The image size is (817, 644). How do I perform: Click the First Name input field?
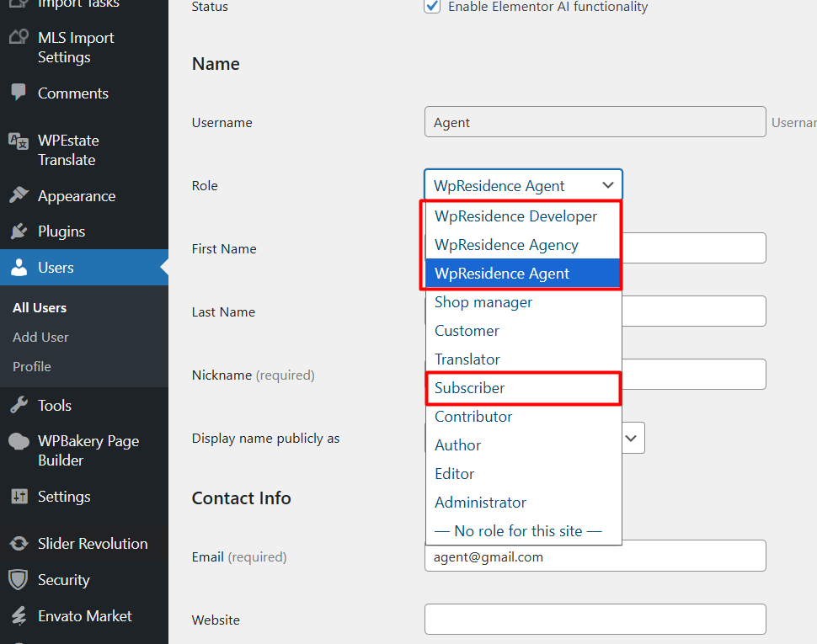693,247
